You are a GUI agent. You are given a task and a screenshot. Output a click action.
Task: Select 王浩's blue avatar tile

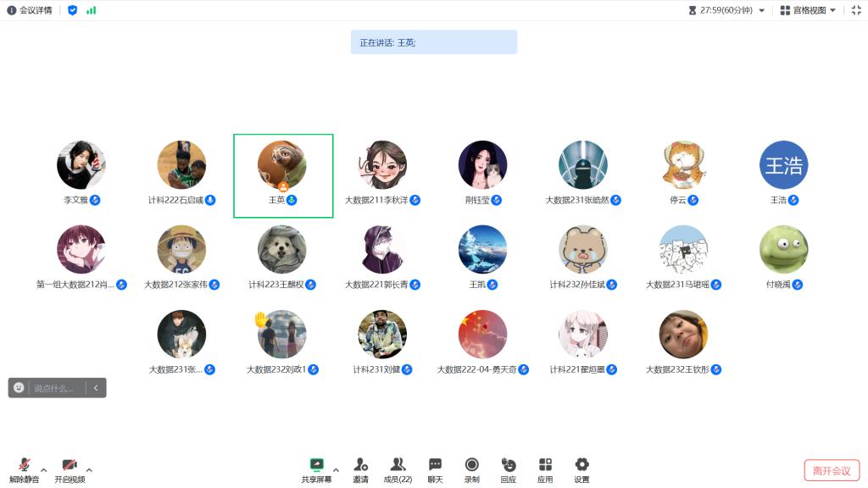pyautogui.click(x=783, y=165)
